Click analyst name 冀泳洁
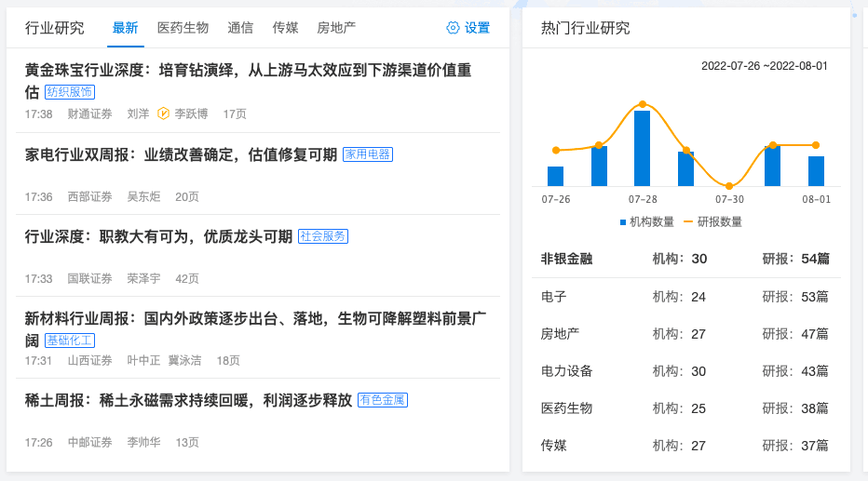The width and height of the screenshot is (868, 481). (185, 360)
